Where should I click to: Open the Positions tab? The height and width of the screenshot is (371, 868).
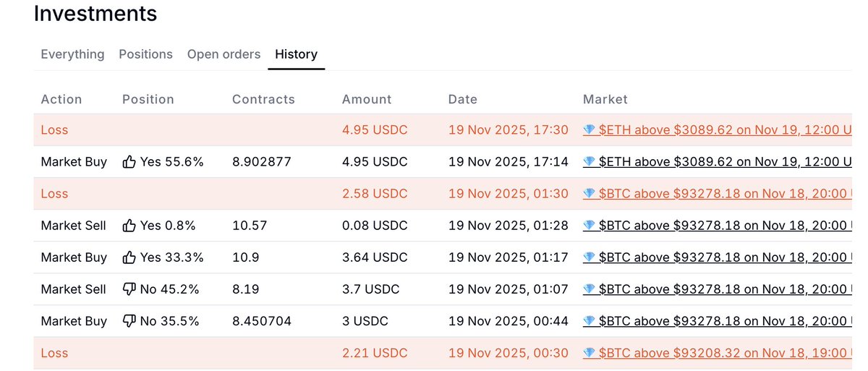pos(145,54)
